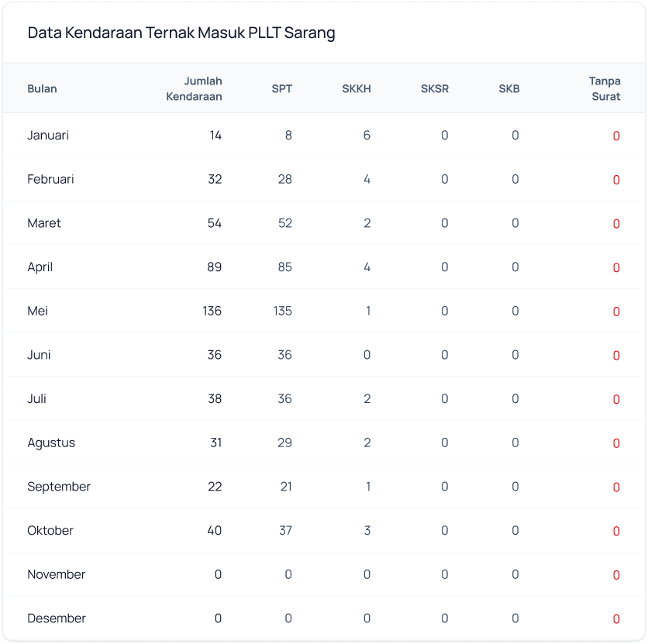Click the SKB column header

point(509,88)
